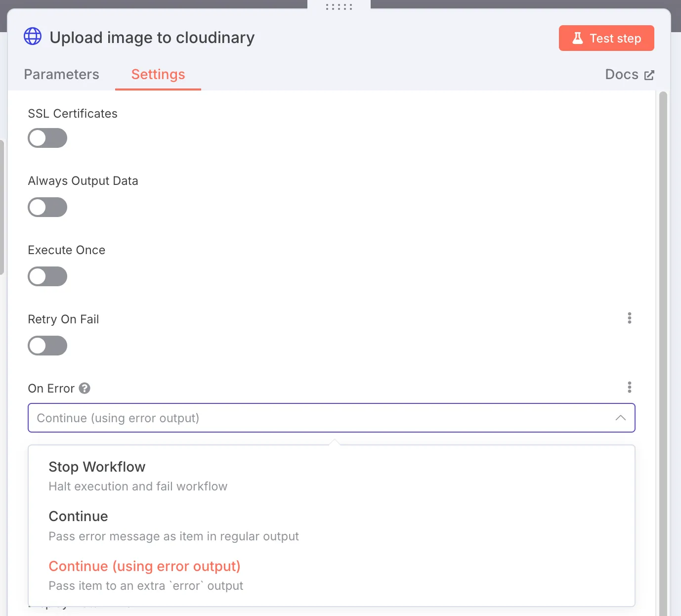The height and width of the screenshot is (616, 681).
Task: Click the flask icon in Test step button
Action: pos(577,38)
